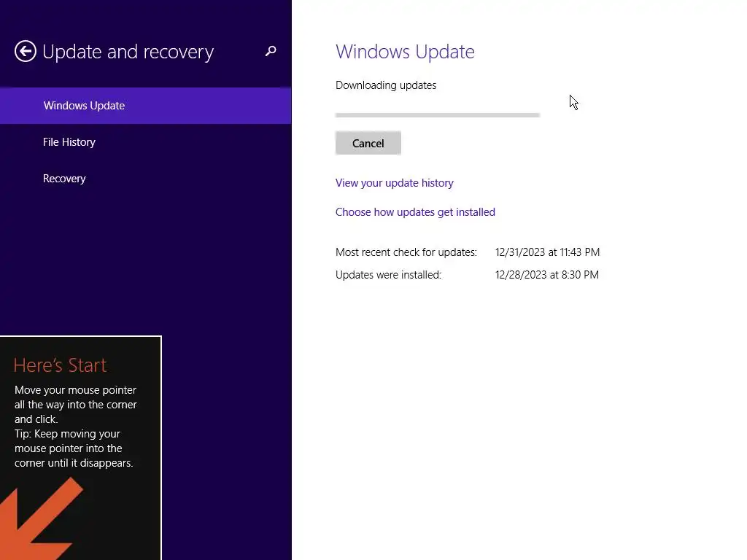The height and width of the screenshot is (560, 747).
Task: Click the 'Windows Update' page title
Action: click(x=405, y=52)
